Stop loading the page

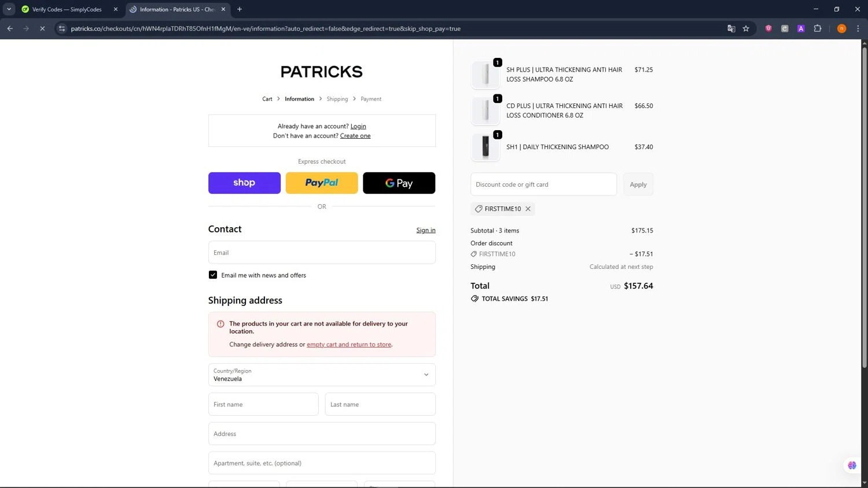tap(42, 28)
